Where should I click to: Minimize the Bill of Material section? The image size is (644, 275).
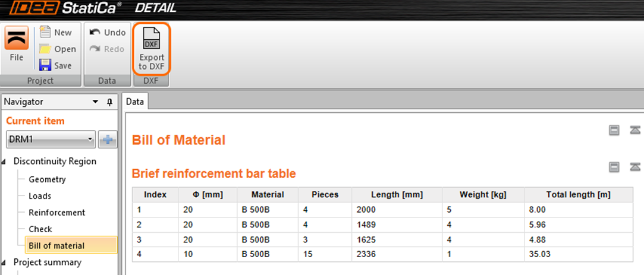[614, 131]
